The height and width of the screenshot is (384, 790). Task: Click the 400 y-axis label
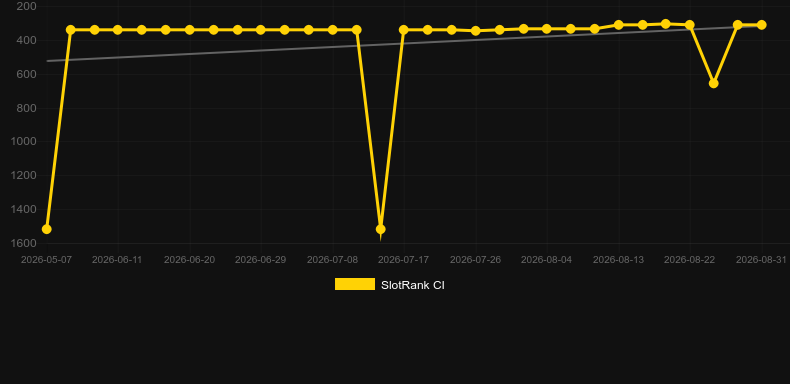26,40
